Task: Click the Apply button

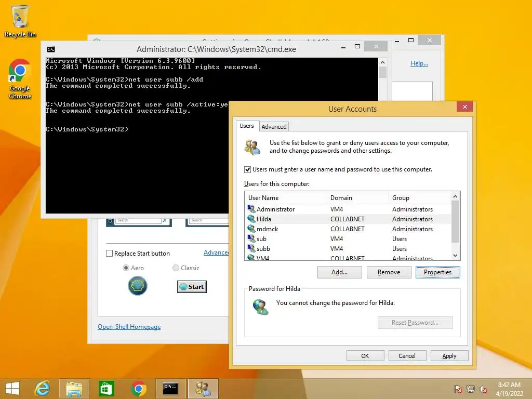Action: point(449,356)
